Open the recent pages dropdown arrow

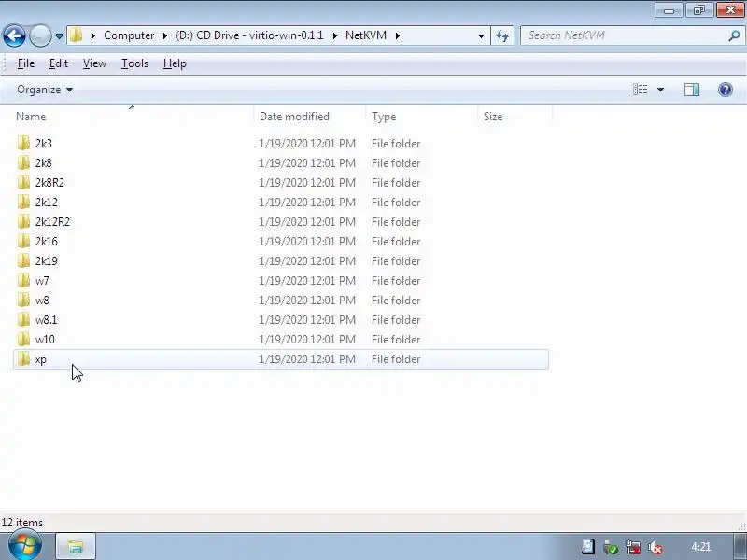click(59, 36)
